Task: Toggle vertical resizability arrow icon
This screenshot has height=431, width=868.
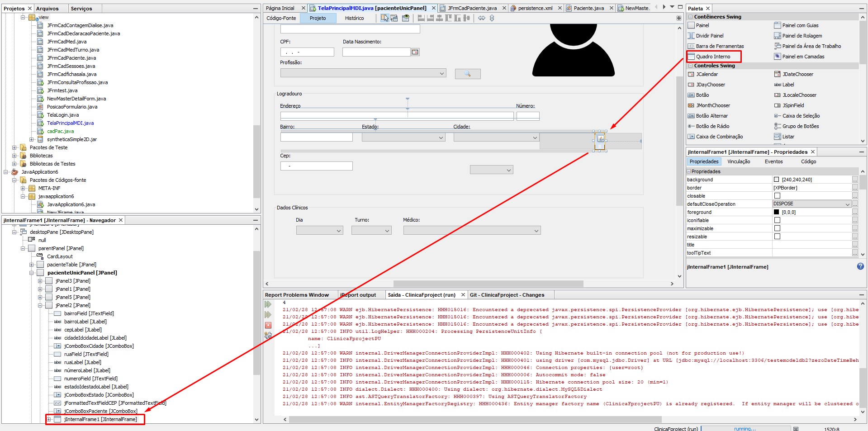Action: 492,18
